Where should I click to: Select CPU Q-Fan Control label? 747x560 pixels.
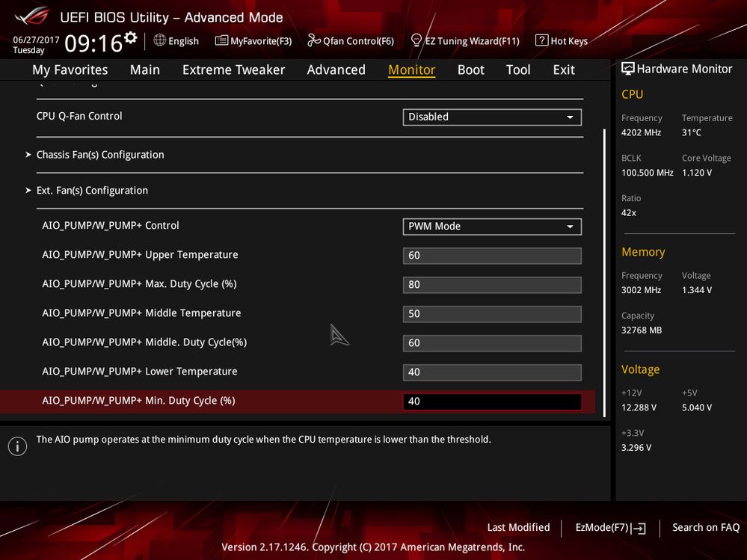tap(79, 116)
